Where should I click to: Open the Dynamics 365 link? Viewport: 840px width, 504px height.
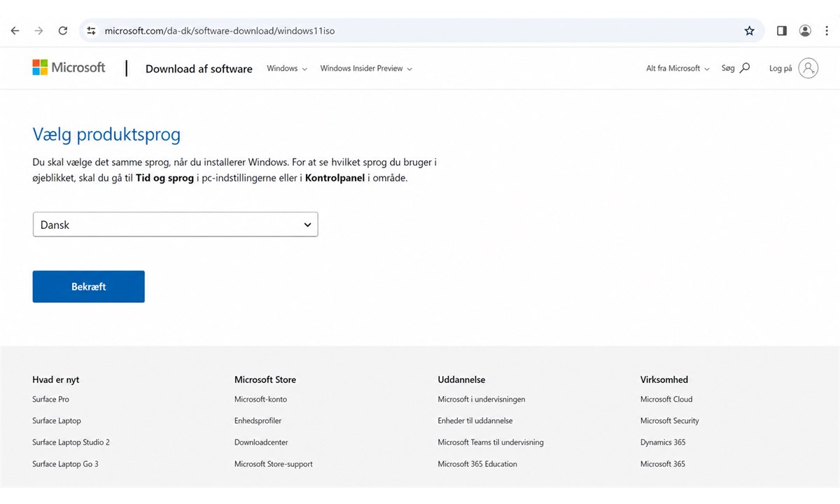coord(663,442)
